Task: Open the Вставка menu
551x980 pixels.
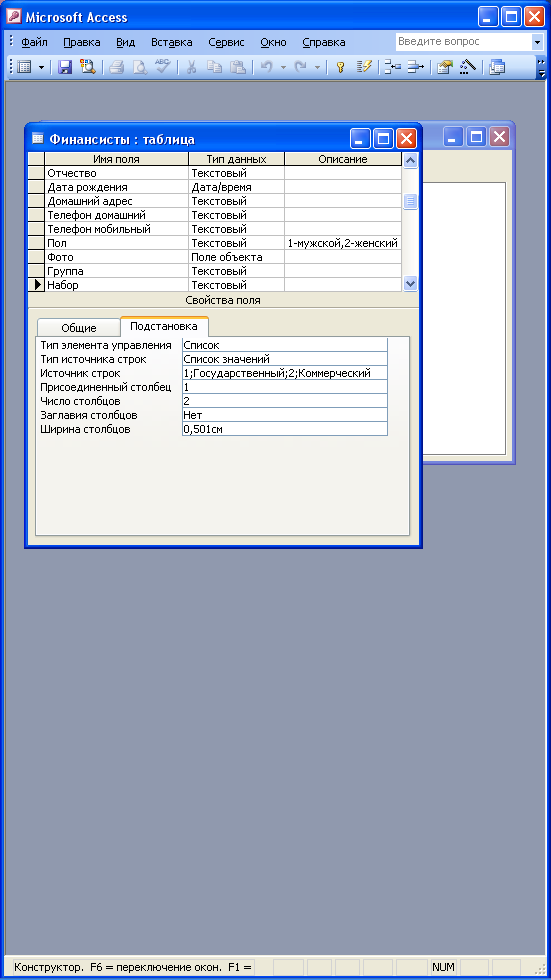Action: pos(172,42)
